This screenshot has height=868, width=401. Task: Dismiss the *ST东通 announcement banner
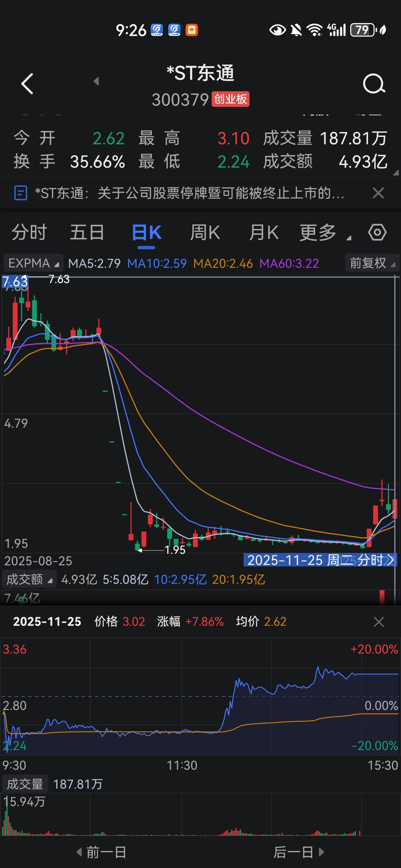(378, 193)
